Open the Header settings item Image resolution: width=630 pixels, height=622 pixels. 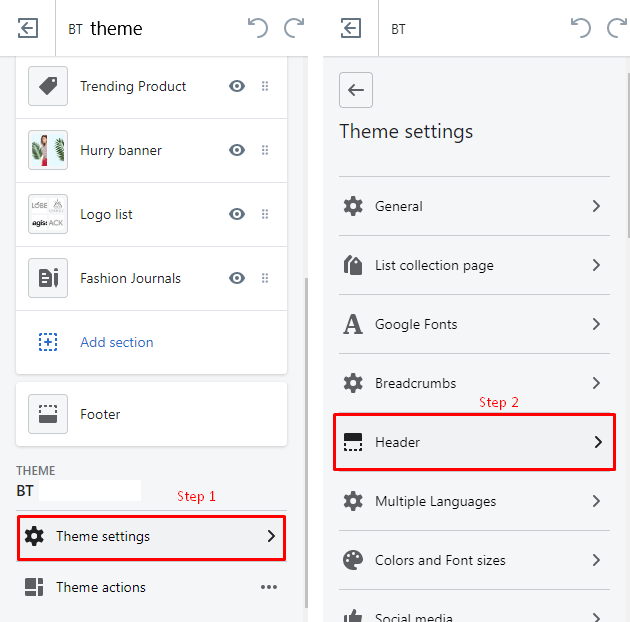(474, 442)
